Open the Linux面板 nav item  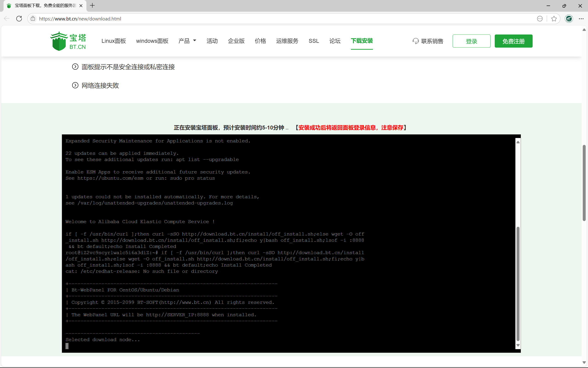click(x=114, y=41)
